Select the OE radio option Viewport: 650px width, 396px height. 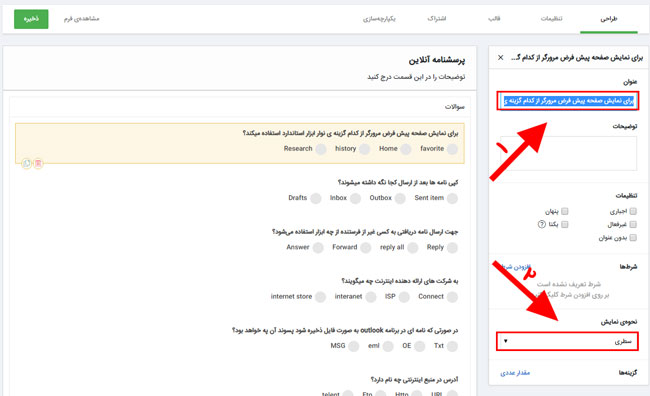click(420, 346)
